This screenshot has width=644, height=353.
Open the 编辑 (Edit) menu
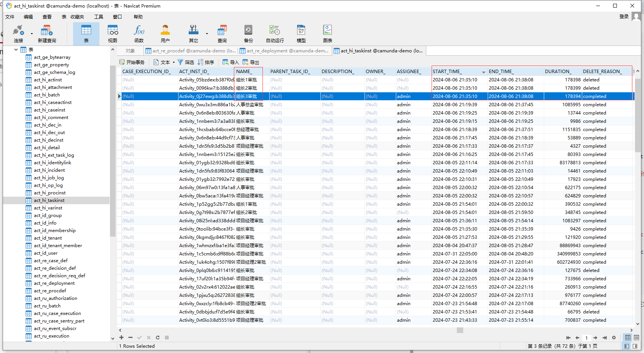click(x=28, y=17)
